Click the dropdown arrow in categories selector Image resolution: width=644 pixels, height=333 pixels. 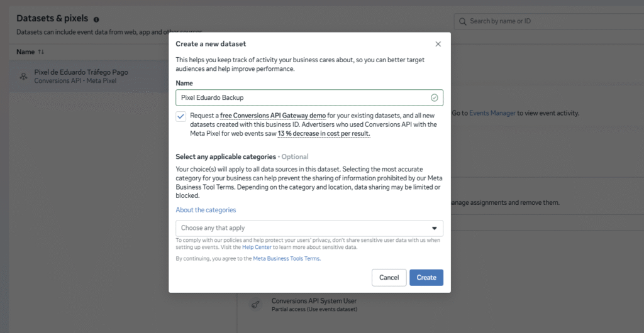[434, 228]
